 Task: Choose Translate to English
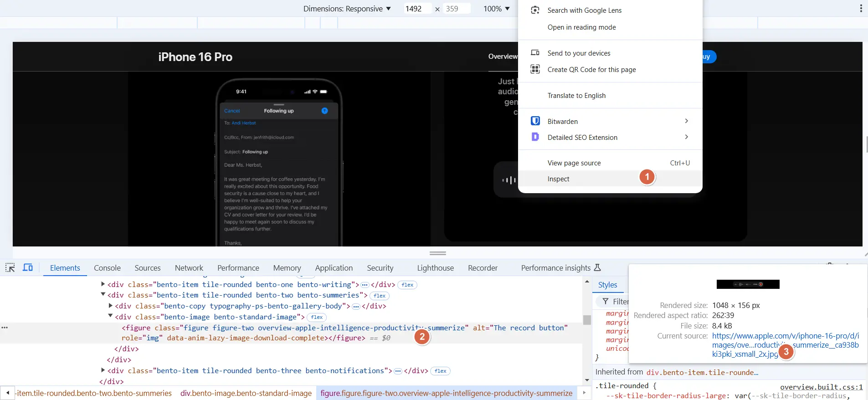coord(576,96)
